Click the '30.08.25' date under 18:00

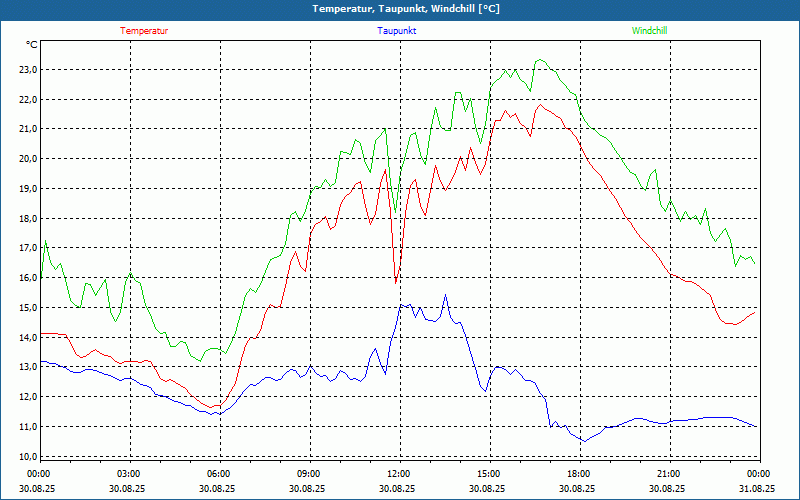pyautogui.click(x=577, y=488)
